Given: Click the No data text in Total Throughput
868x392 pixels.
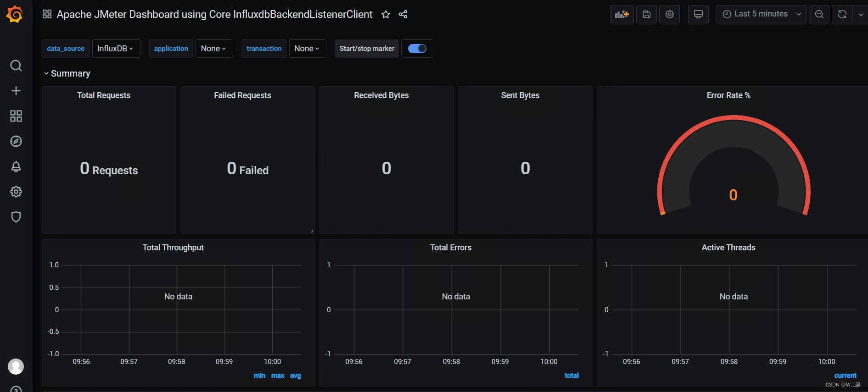Looking at the screenshot, I should click(x=178, y=297).
